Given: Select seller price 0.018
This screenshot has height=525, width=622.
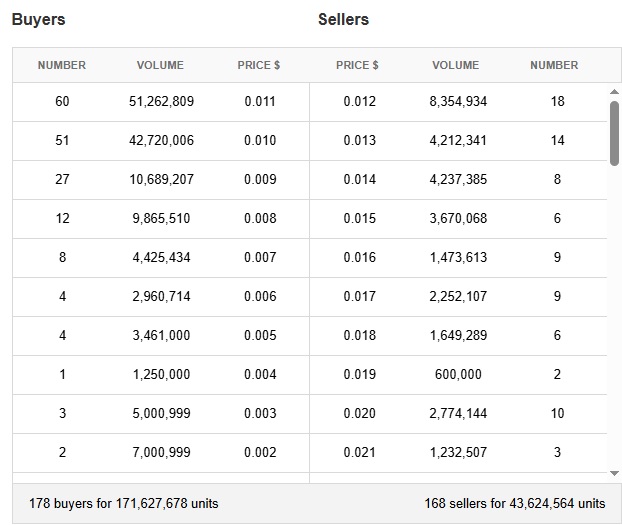Looking at the screenshot, I should pyautogui.click(x=359, y=335).
